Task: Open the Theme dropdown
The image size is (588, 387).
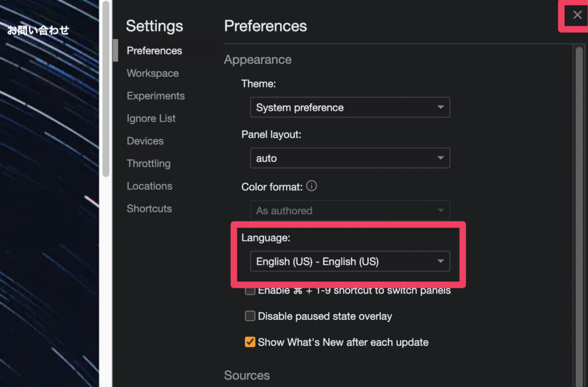Action: (x=349, y=108)
